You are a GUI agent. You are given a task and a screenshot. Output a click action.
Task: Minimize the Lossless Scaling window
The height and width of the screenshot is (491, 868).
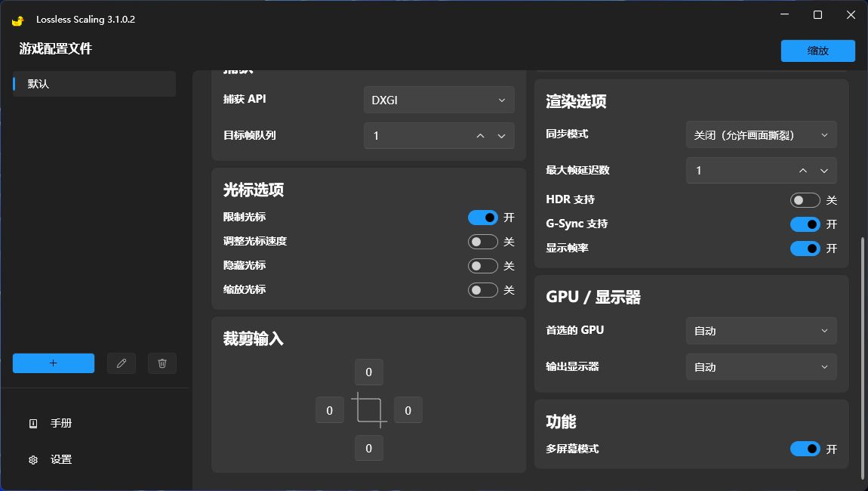[784, 15]
